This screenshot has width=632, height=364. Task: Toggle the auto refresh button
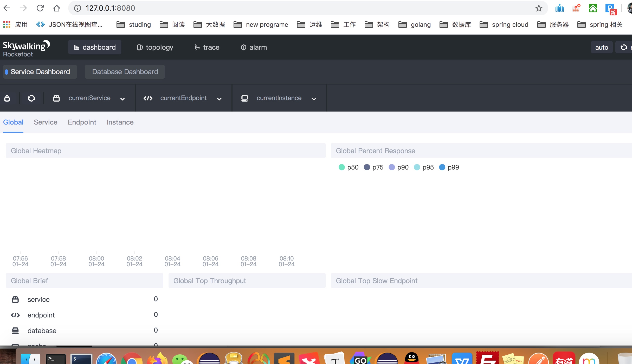point(601,47)
